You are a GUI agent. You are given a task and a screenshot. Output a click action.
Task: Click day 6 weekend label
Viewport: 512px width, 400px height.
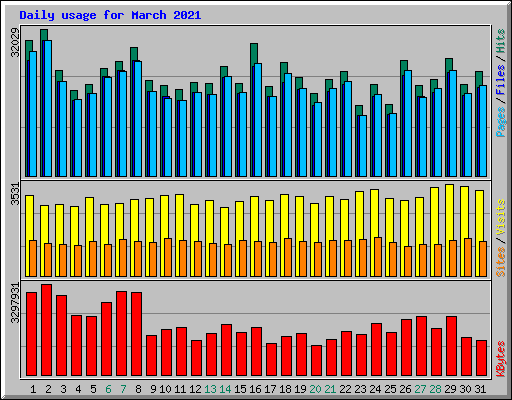108,389
